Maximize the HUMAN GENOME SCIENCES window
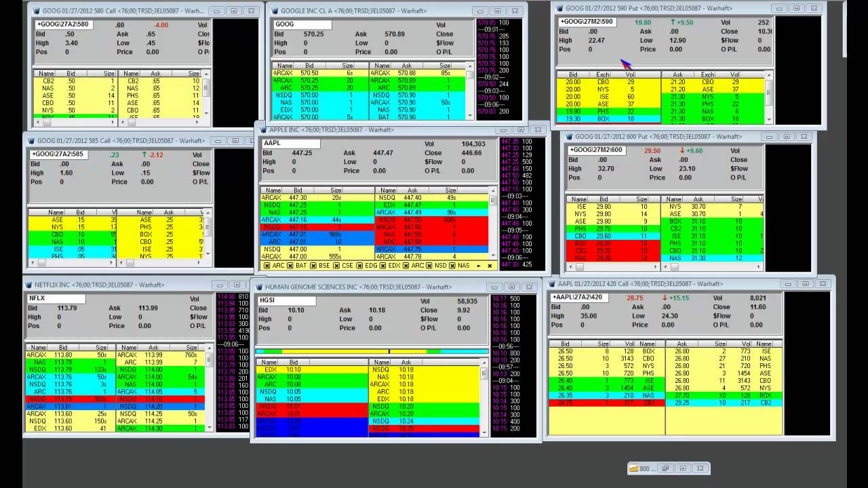 [x=511, y=287]
